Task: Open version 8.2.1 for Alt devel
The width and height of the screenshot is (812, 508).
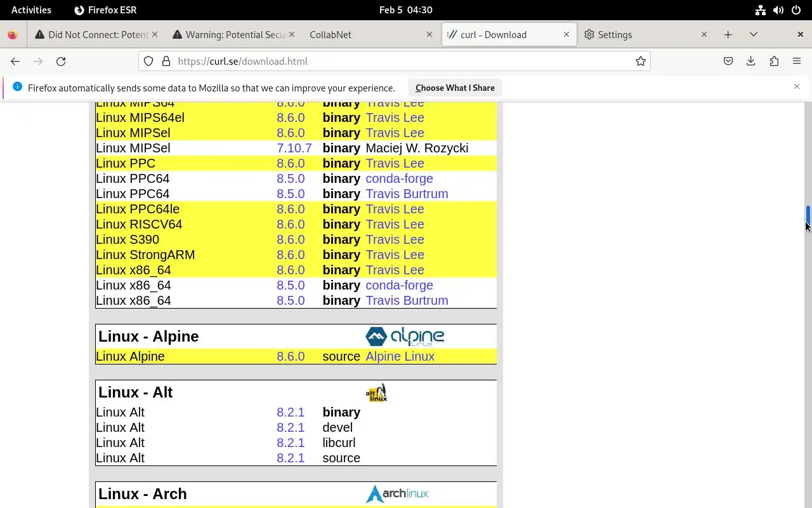Action: (291, 427)
